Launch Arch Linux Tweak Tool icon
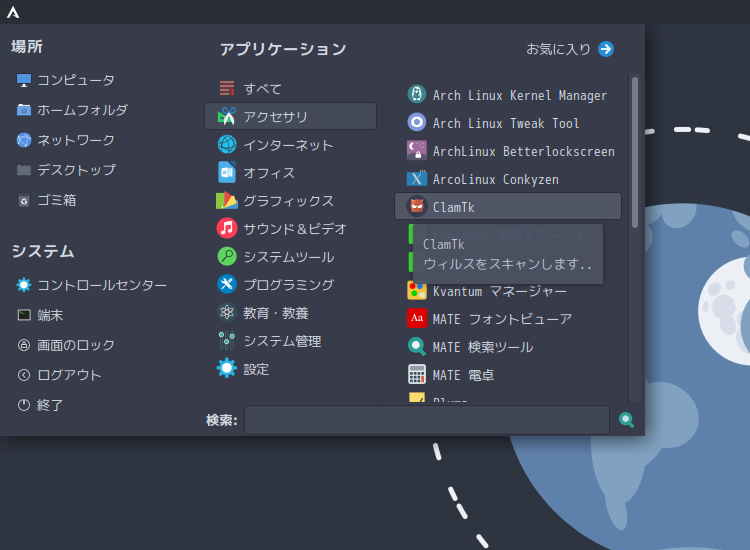This screenshot has width=750, height=550. [x=417, y=122]
